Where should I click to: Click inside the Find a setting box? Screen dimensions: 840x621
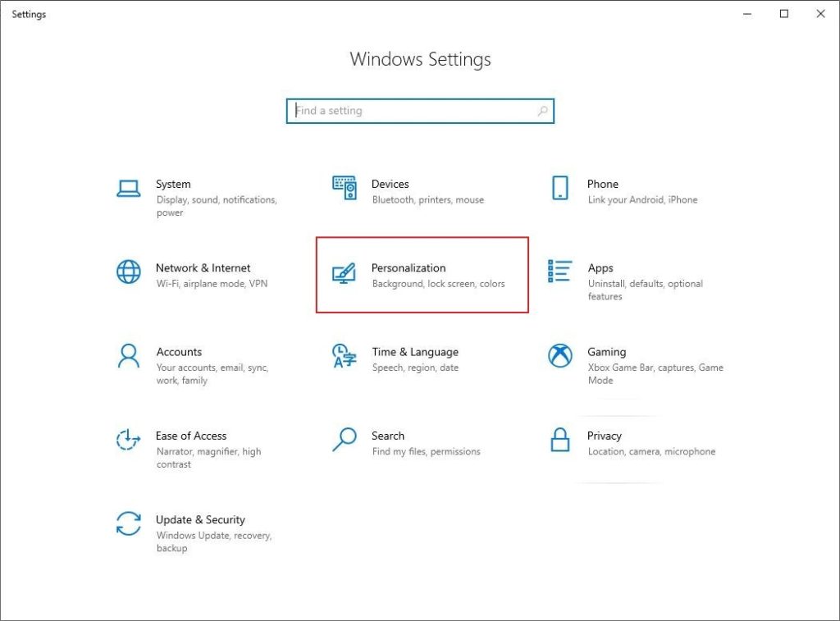[x=394, y=111]
